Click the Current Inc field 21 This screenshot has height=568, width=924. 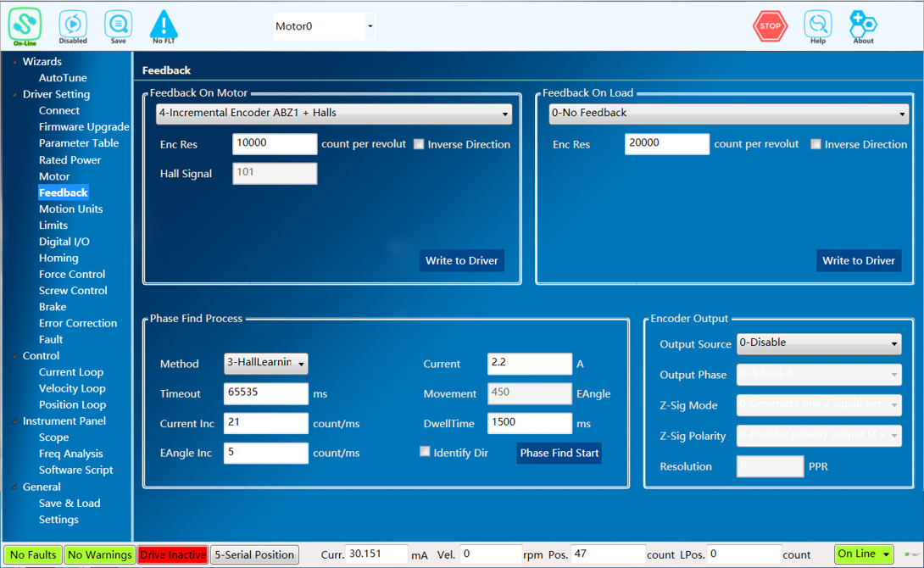point(266,423)
